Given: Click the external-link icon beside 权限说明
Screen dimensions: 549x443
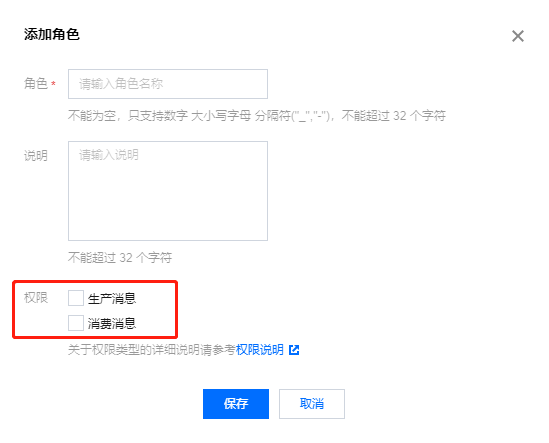Looking at the screenshot, I should [294, 349].
